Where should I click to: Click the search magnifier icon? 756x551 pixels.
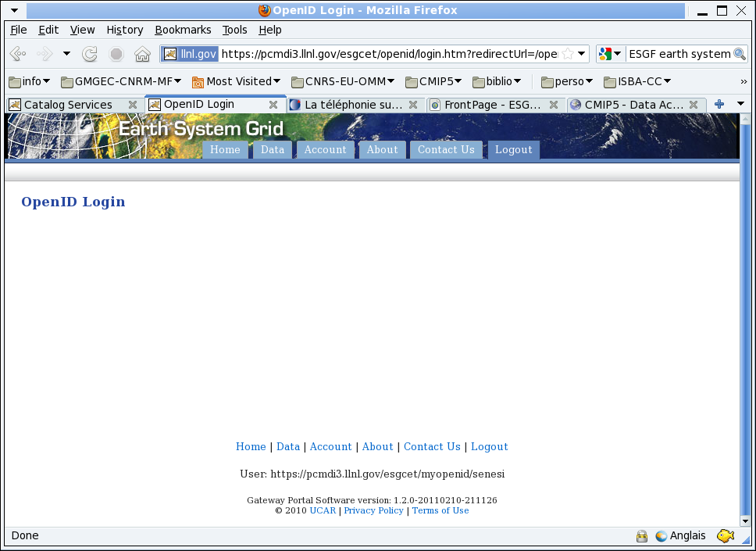[x=739, y=54]
